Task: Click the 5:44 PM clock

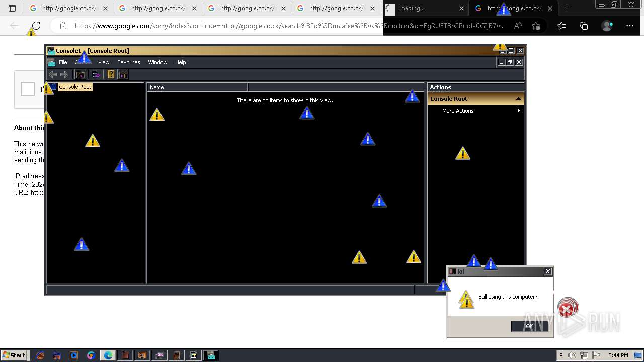Action: click(x=618, y=355)
